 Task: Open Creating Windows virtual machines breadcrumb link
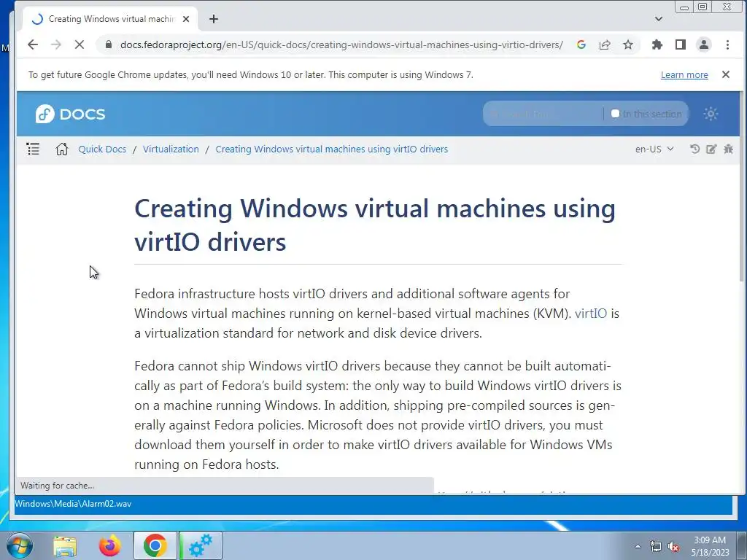pyautogui.click(x=332, y=149)
